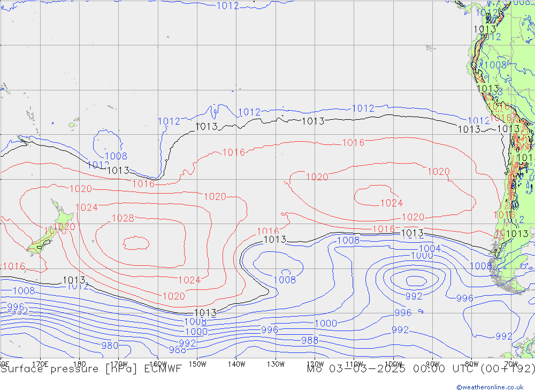Click the 1024 label inside the eastern high near 100W
The width and height of the screenshot is (535, 392).
click(392, 203)
